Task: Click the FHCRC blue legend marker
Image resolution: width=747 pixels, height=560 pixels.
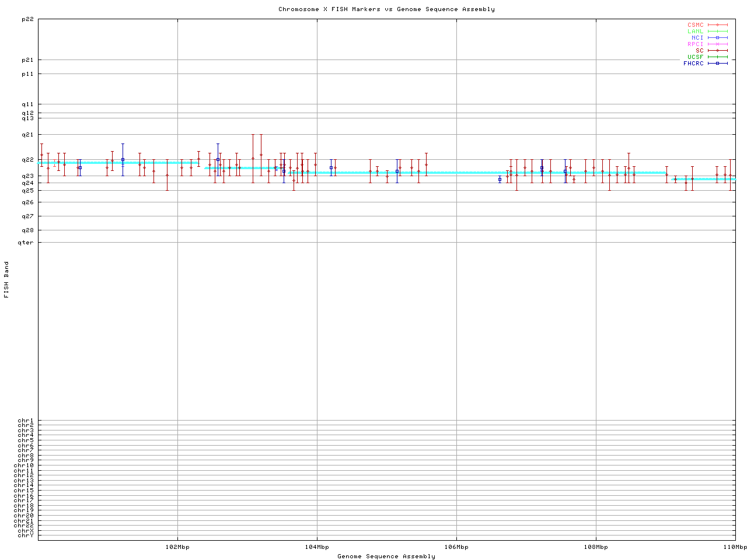Action: [x=717, y=64]
